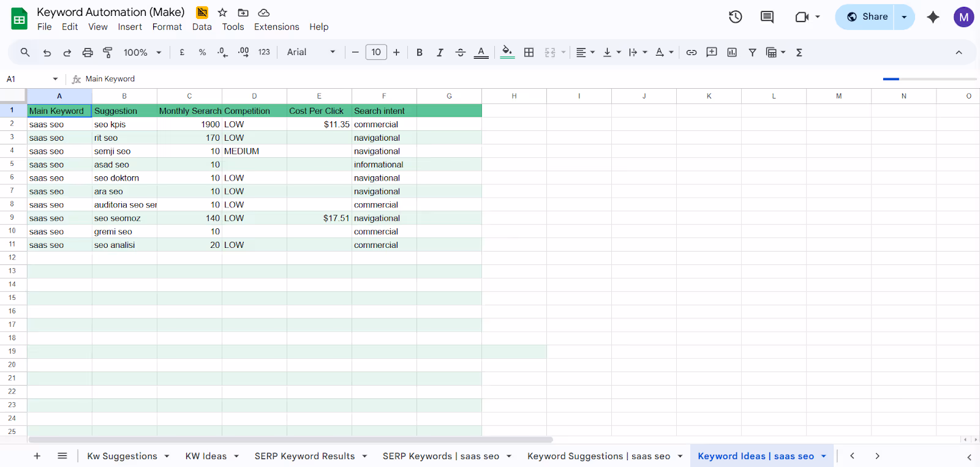Select the Suggestion header cell
The image size is (980, 467).
click(x=124, y=111)
